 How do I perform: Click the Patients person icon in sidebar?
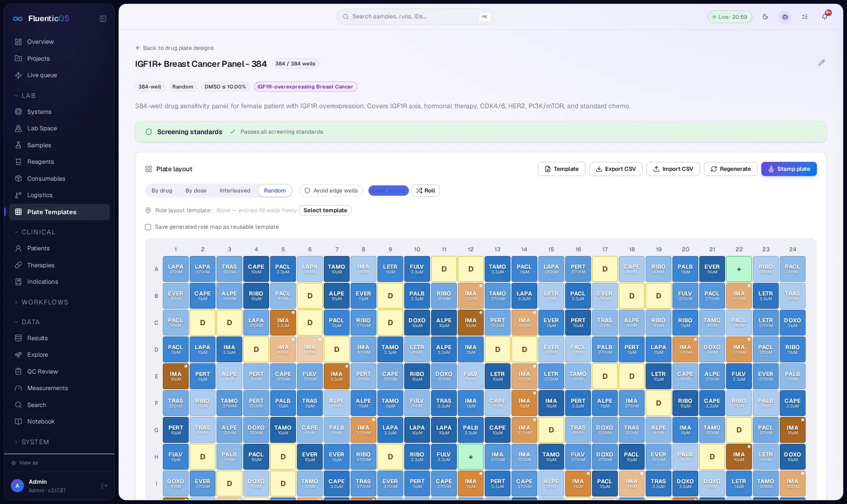(x=18, y=248)
